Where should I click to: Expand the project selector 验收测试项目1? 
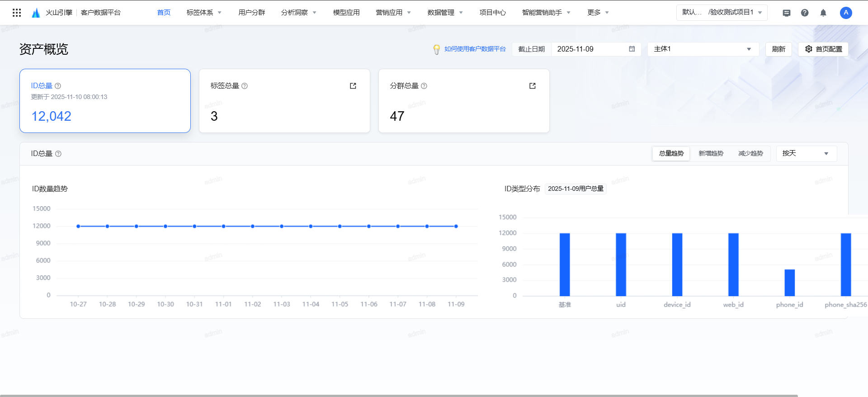coord(722,12)
